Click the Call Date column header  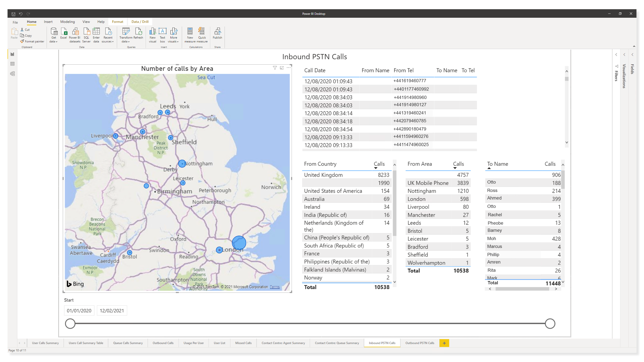pos(315,70)
